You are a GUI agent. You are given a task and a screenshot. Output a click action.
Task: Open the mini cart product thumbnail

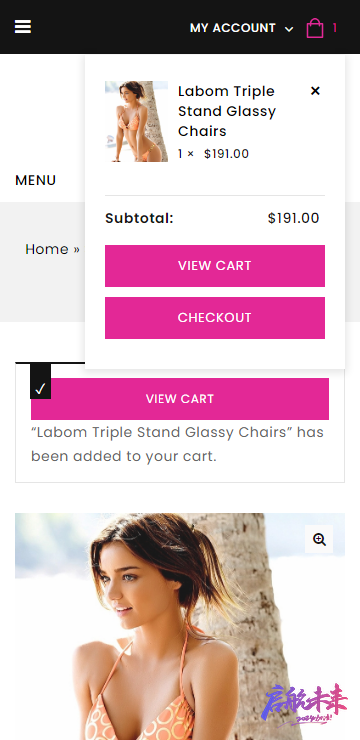(x=136, y=121)
